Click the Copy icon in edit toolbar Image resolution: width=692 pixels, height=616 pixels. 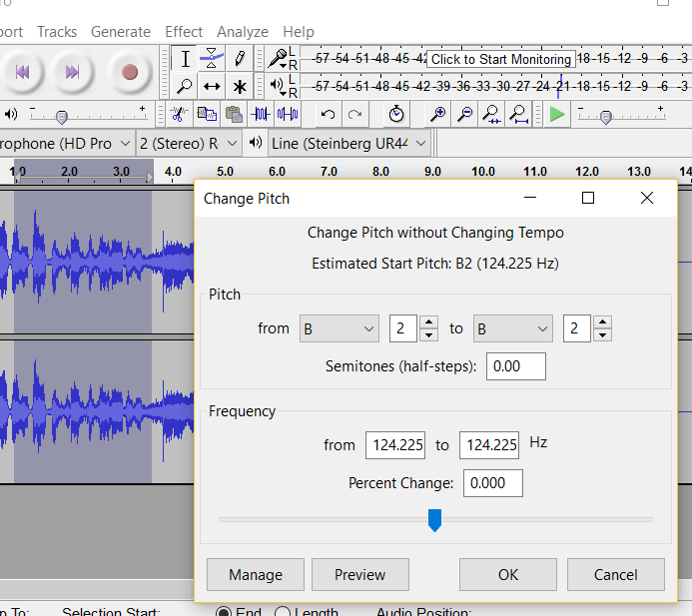click(207, 114)
